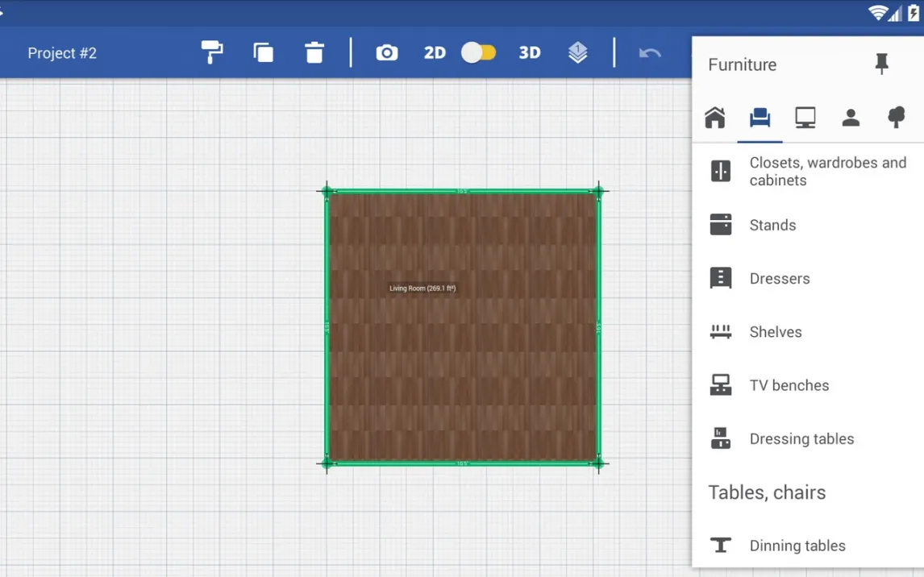Screen dimensions: 924x577
Task: Click the paint roller tool icon
Action: point(212,52)
